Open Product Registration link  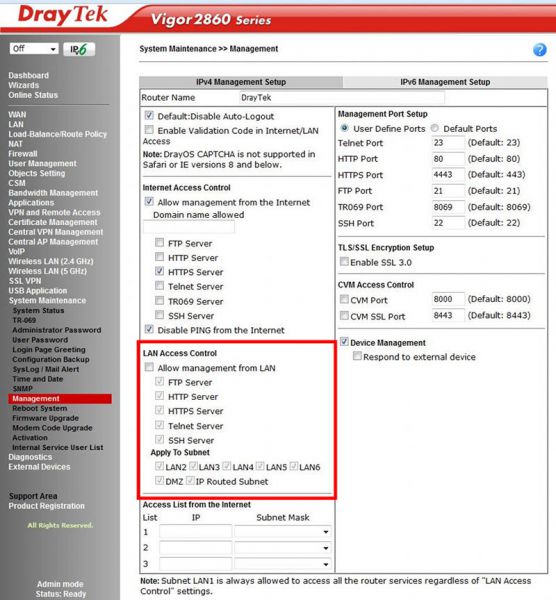46,506
